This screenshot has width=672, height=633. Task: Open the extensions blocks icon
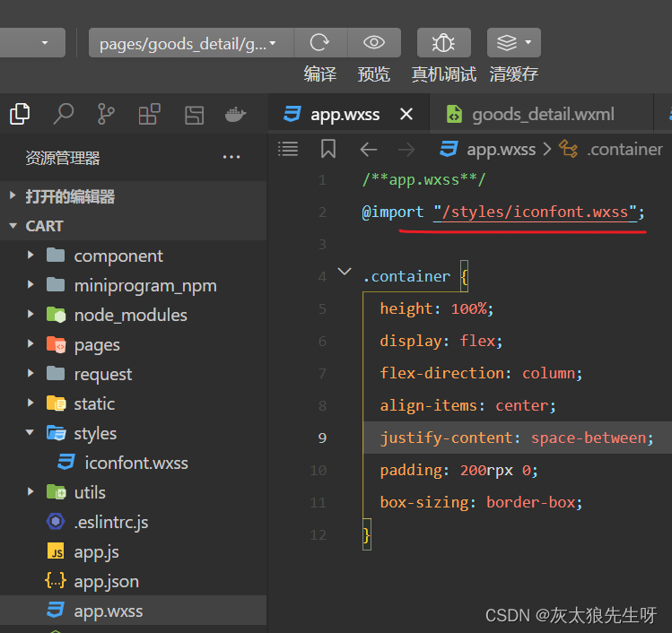(x=150, y=114)
